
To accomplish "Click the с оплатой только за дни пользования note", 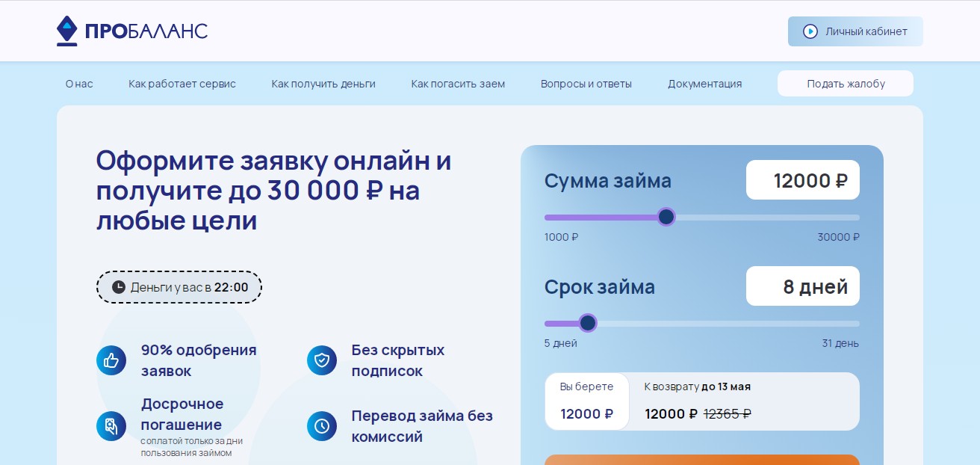I will tap(191, 447).
